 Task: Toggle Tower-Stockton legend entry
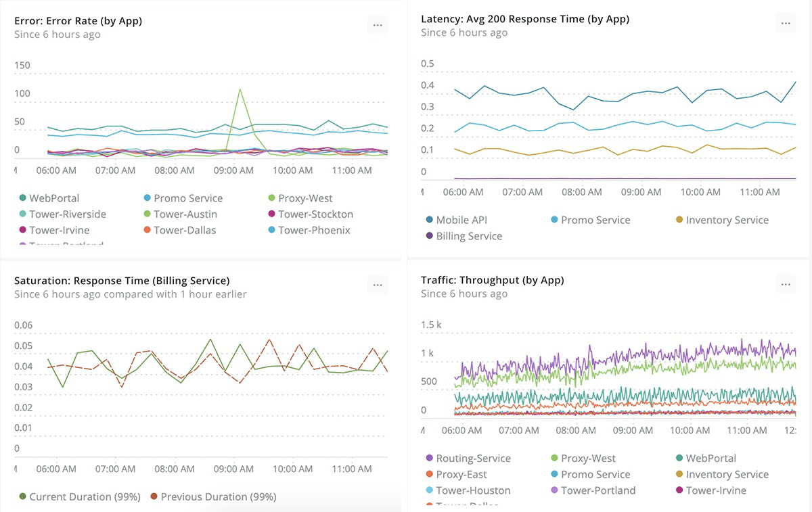coord(311,214)
